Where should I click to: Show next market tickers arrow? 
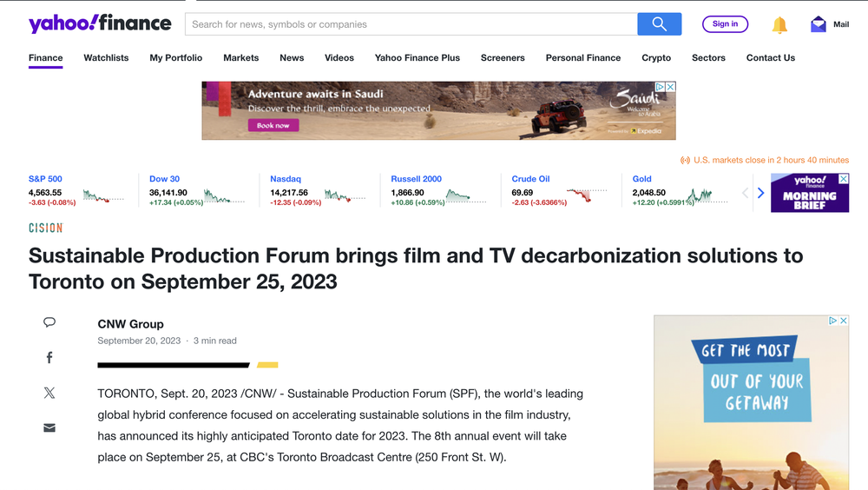[760, 193]
